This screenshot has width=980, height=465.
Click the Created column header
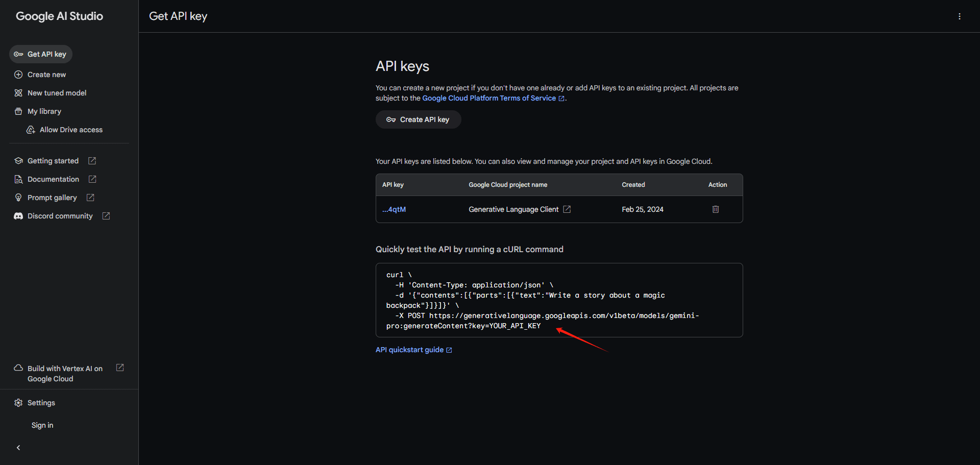633,185
